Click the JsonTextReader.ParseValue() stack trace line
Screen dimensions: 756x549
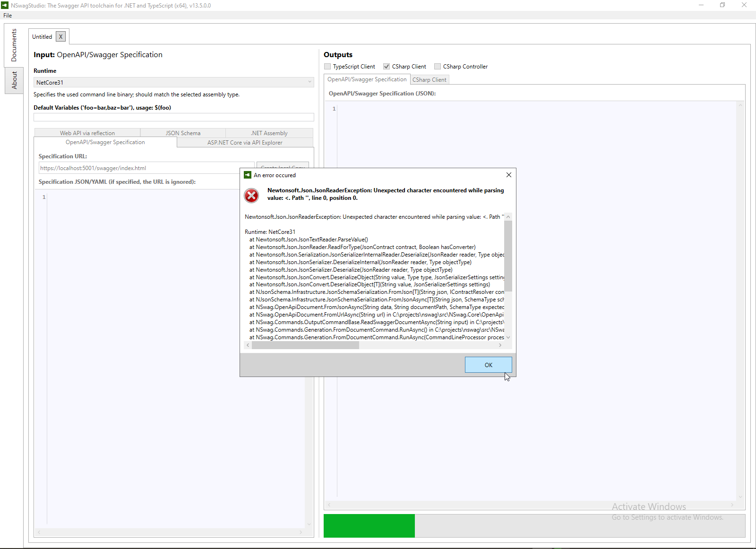[309, 240]
